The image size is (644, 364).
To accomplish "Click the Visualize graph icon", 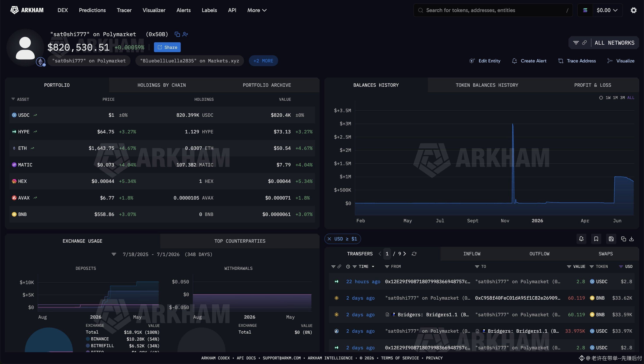I will coord(610,61).
